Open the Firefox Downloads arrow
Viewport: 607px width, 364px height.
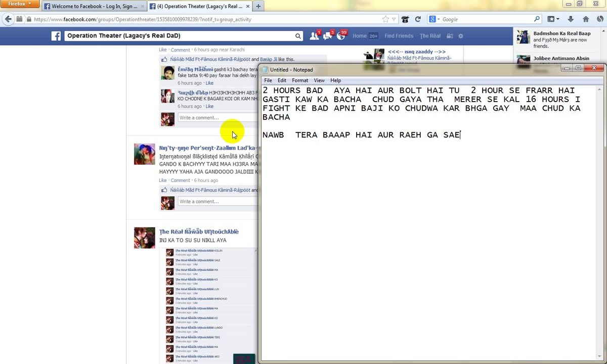pos(571,19)
